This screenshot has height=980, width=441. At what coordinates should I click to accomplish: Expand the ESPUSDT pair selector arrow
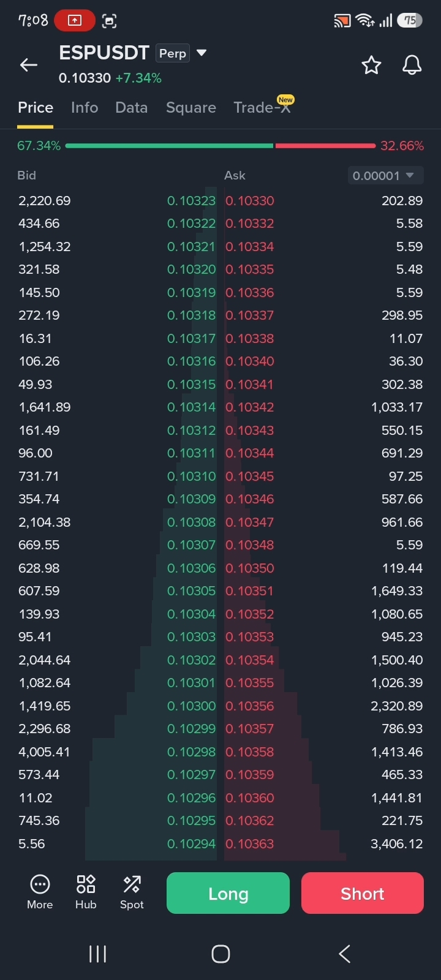tap(202, 53)
